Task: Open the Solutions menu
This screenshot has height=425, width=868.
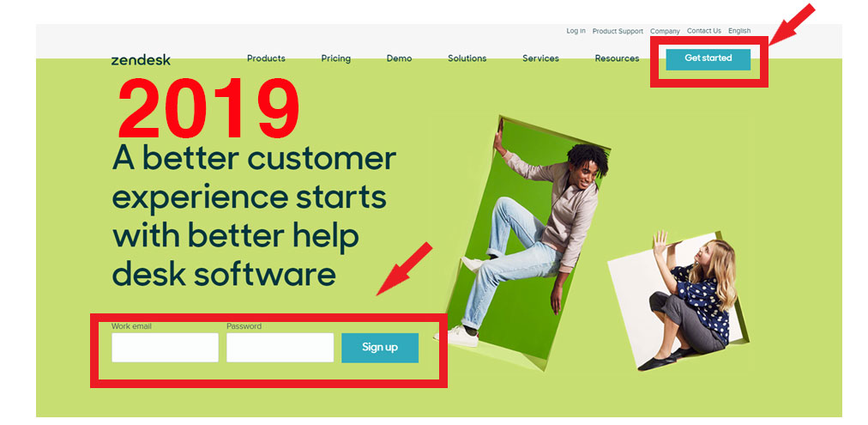Action: [x=467, y=58]
